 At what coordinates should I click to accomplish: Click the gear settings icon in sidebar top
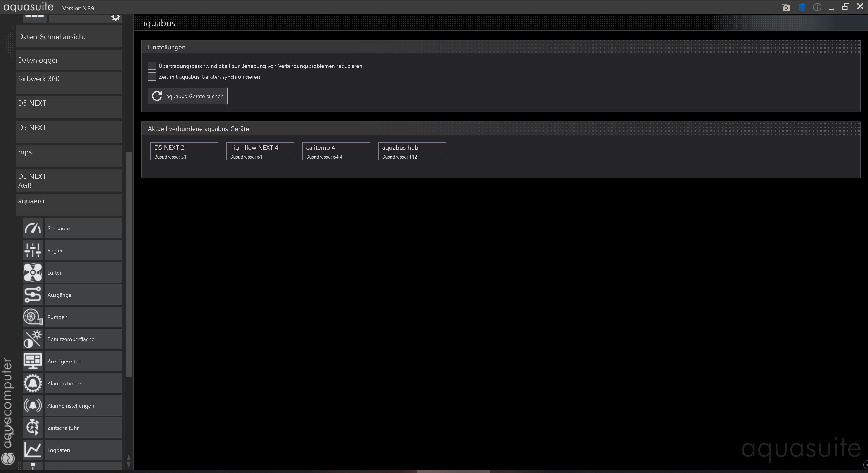pyautogui.click(x=116, y=17)
